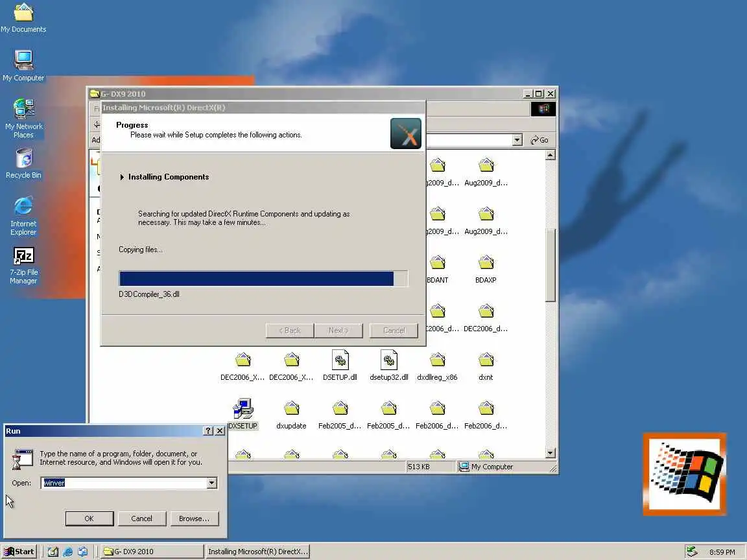Click the Run dialog title bar

coord(114,430)
